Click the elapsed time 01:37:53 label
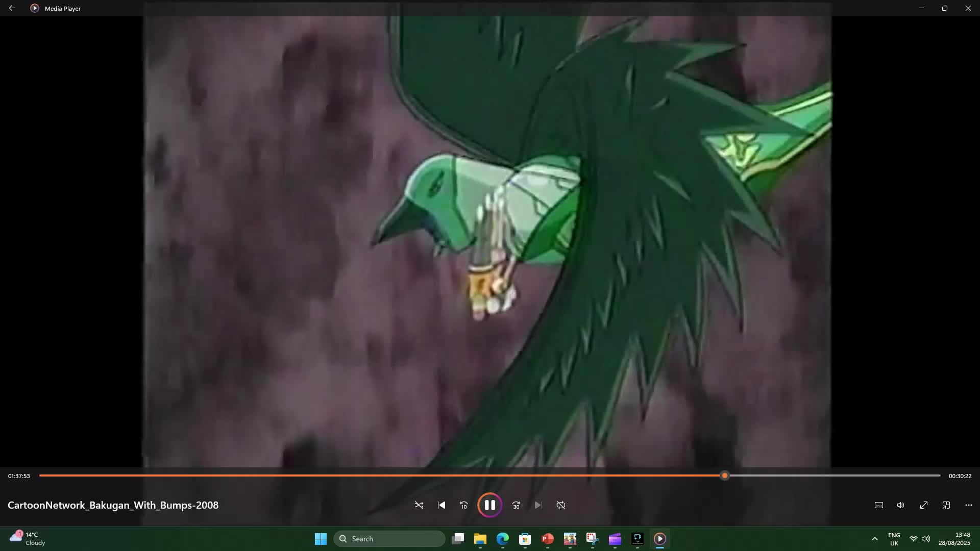Screen dimensions: 980x551 pyautogui.click(x=19, y=476)
